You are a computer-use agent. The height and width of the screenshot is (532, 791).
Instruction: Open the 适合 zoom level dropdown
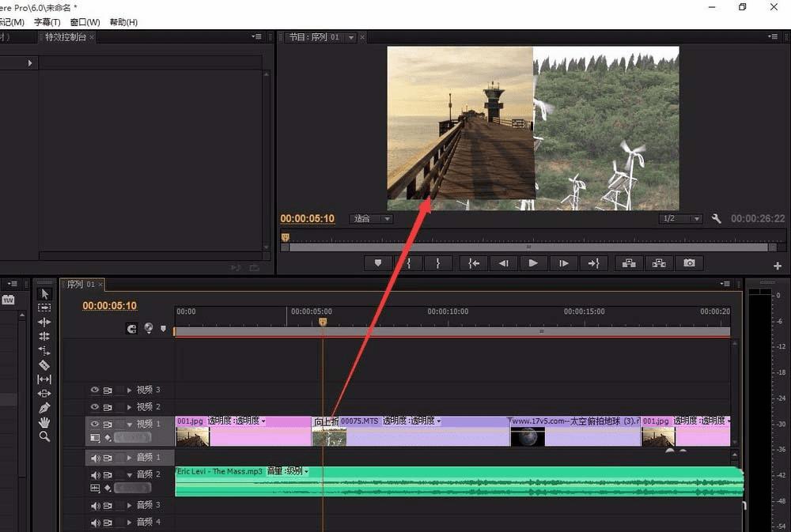coord(372,219)
